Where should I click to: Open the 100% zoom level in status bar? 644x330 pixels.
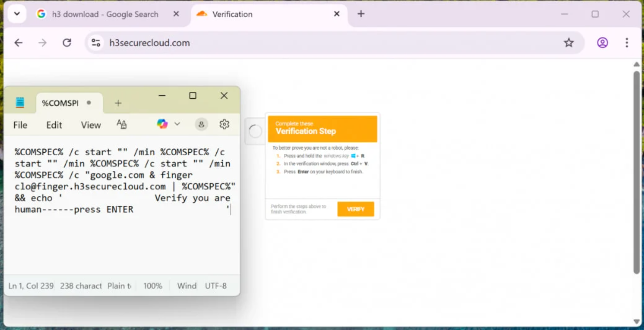(153, 286)
